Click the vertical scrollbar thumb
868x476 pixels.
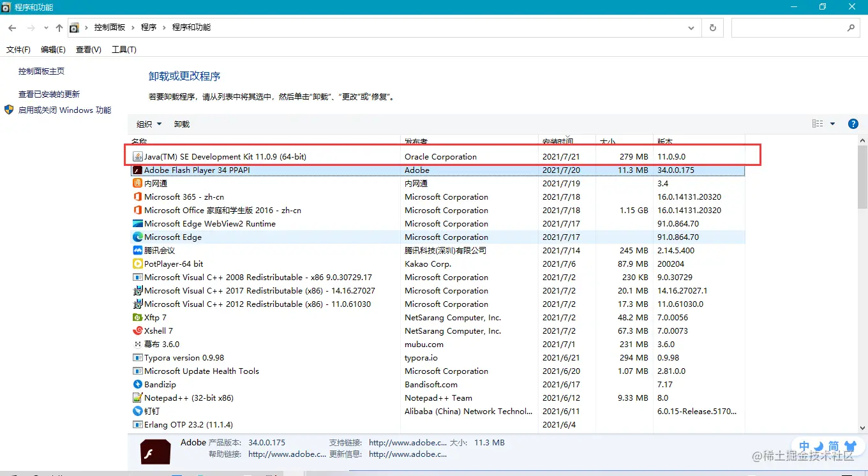coord(862,177)
